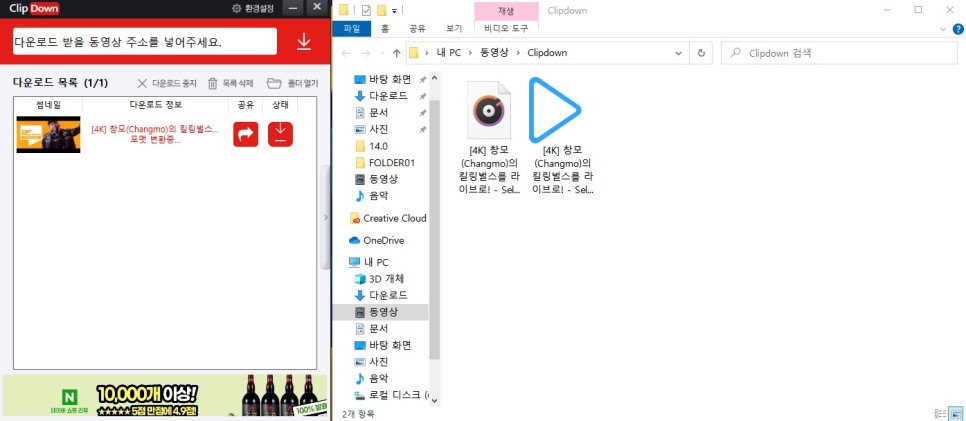Collapse ClipDown side panel with arrow handle
966x421 pixels.
326,218
